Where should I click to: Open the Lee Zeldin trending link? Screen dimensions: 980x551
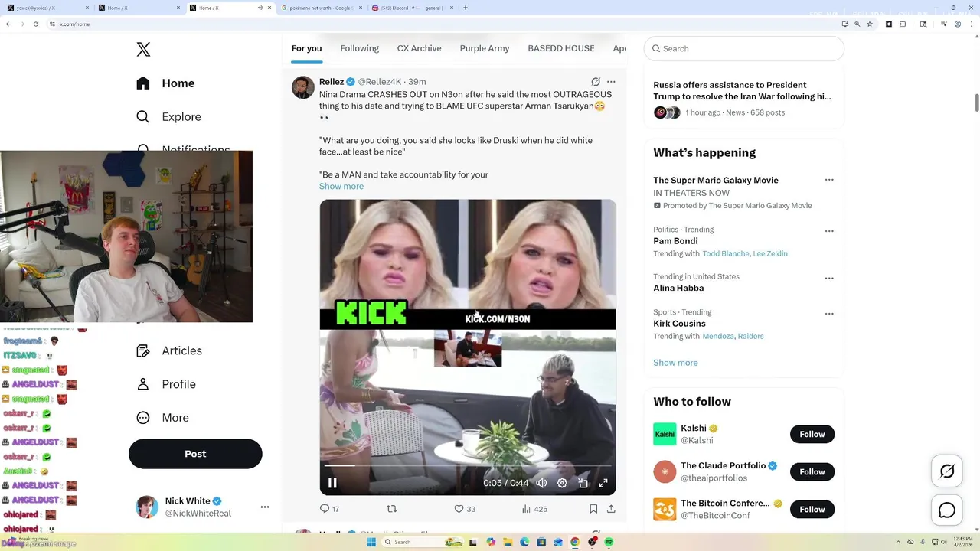770,253
